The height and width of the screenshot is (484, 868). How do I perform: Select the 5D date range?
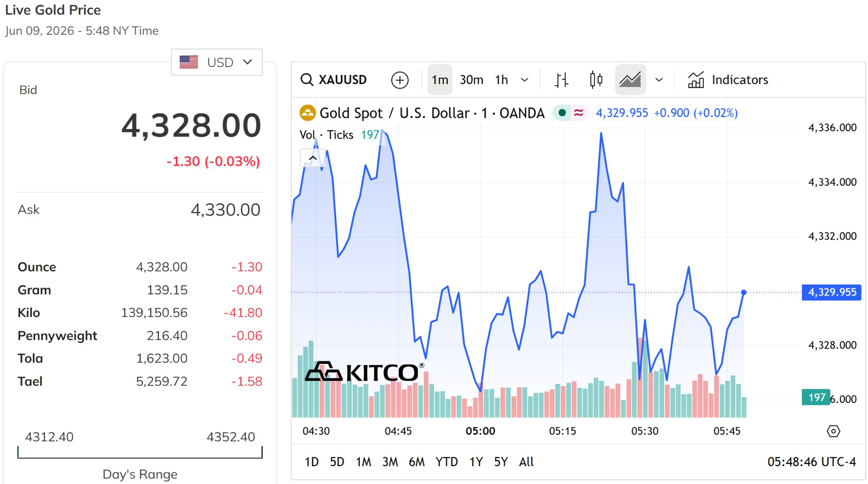point(337,462)
